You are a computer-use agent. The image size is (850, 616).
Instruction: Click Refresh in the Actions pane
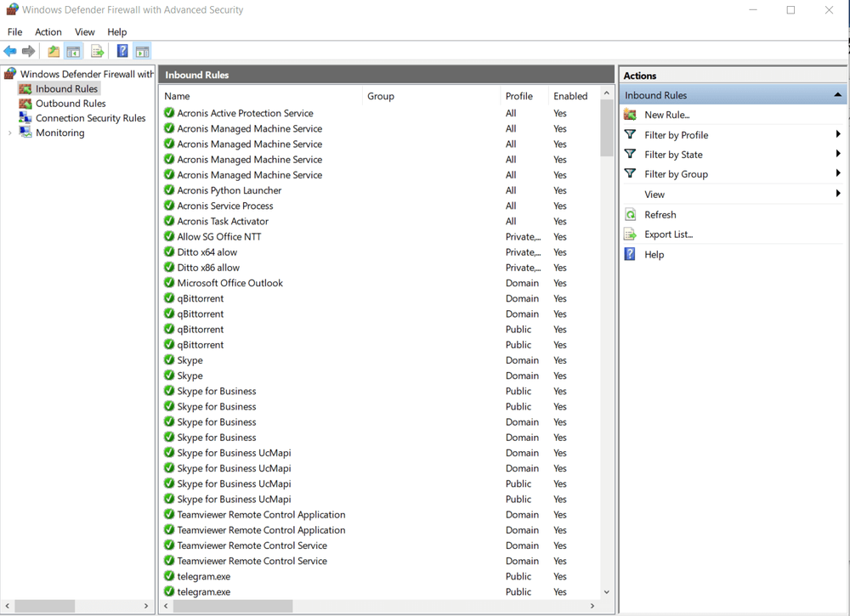click(660, 215)
